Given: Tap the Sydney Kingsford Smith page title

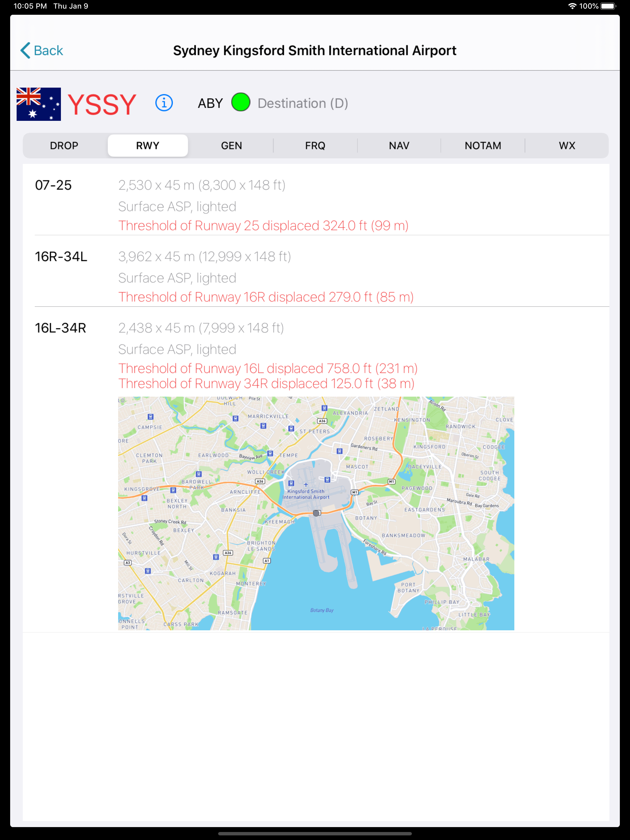Looking at the screenshot, I should pos(315,50).
